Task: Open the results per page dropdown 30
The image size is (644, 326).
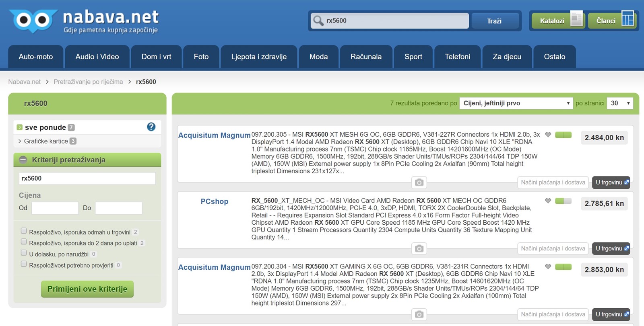Action: point(620,103)
